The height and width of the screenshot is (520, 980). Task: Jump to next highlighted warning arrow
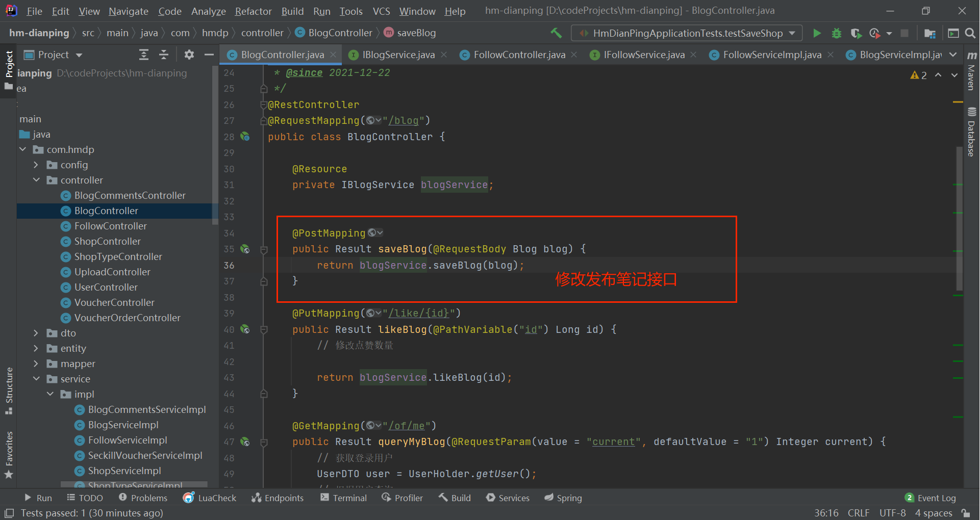tap(954, 75)
